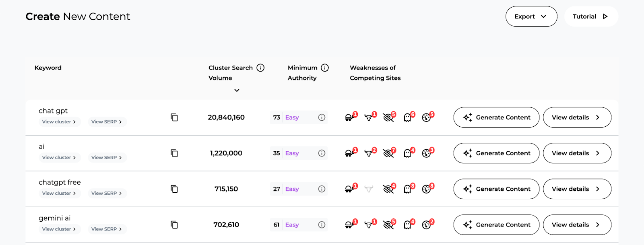This screenshot has height=245, width=644.
Task: Open View details for the ai keyword
Action: coord(577,153)
